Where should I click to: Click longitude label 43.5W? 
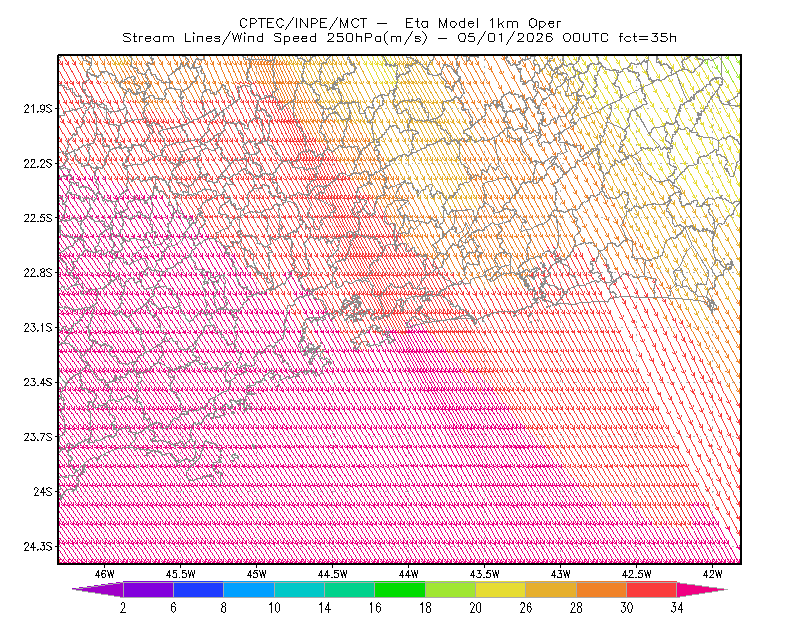click(x=485, y=574)
